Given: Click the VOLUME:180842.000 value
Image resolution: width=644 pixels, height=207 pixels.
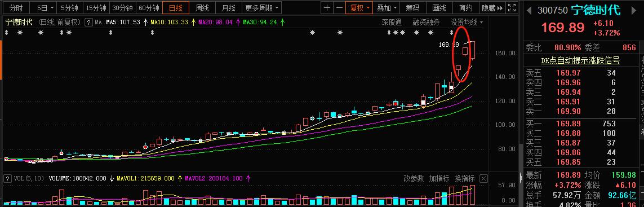Looking at the screenshot, I should pos(77,179).
